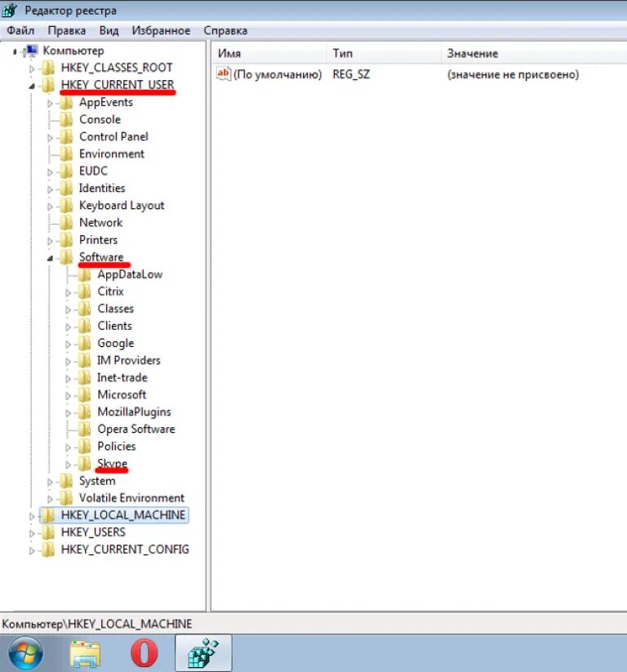The width and height of the screenshot is (627, 672).
Task: Sort by the Имя column header
Action: coord(269,53)
